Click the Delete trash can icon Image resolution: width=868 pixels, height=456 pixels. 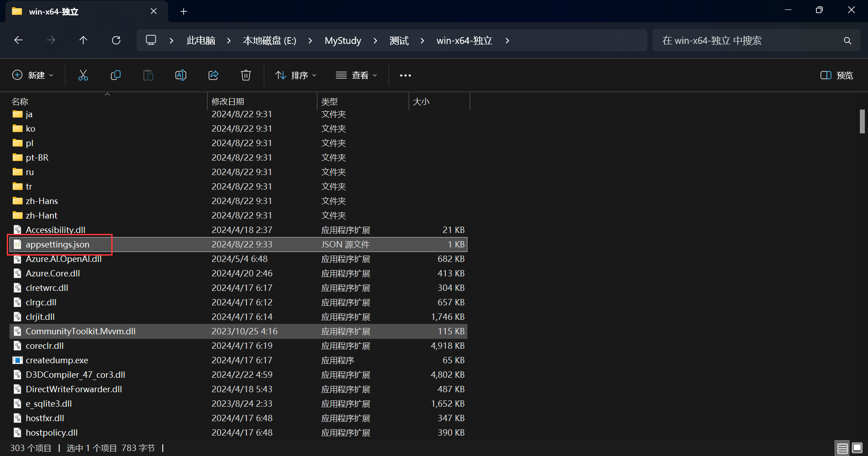246,75
